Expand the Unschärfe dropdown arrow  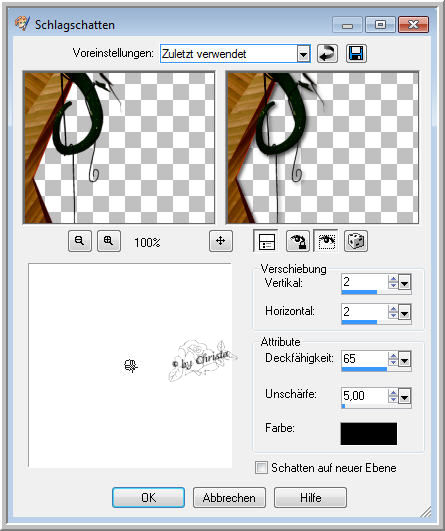tap(404, 396)
